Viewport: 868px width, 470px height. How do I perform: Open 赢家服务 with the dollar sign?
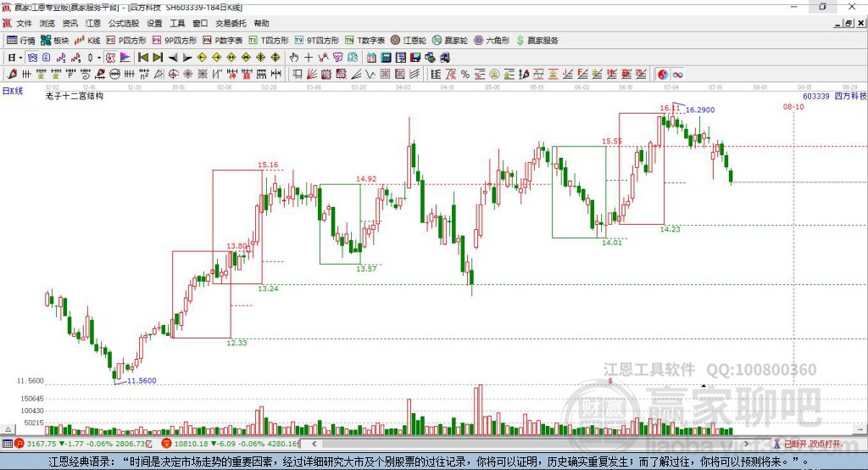[x=537, y=41]
